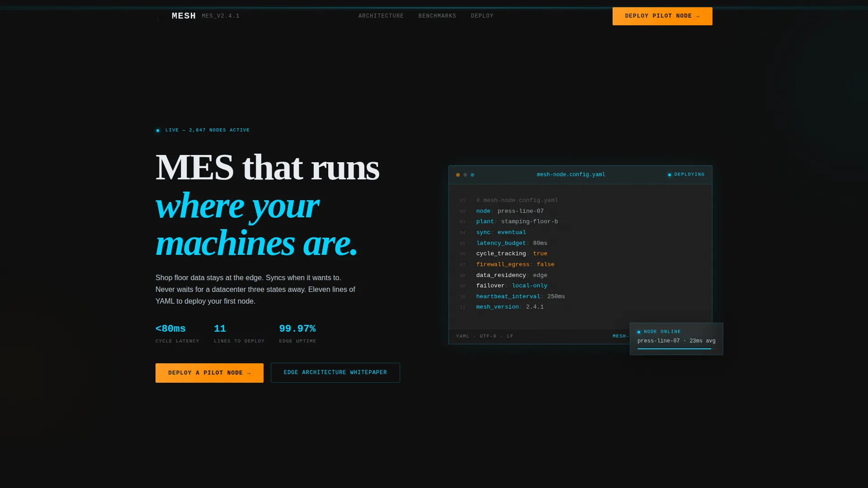
Task: Click the node: press-line-07 code line
Action: (509, 211)
